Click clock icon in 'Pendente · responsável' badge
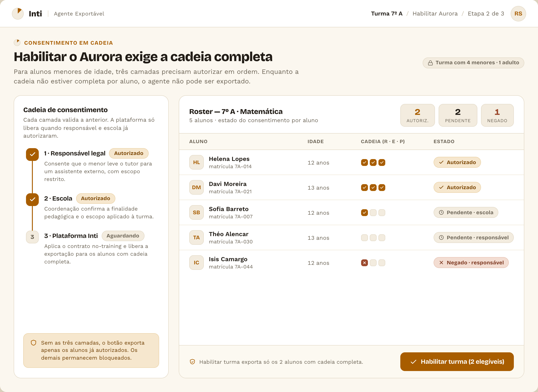 (x=441, y=237)
